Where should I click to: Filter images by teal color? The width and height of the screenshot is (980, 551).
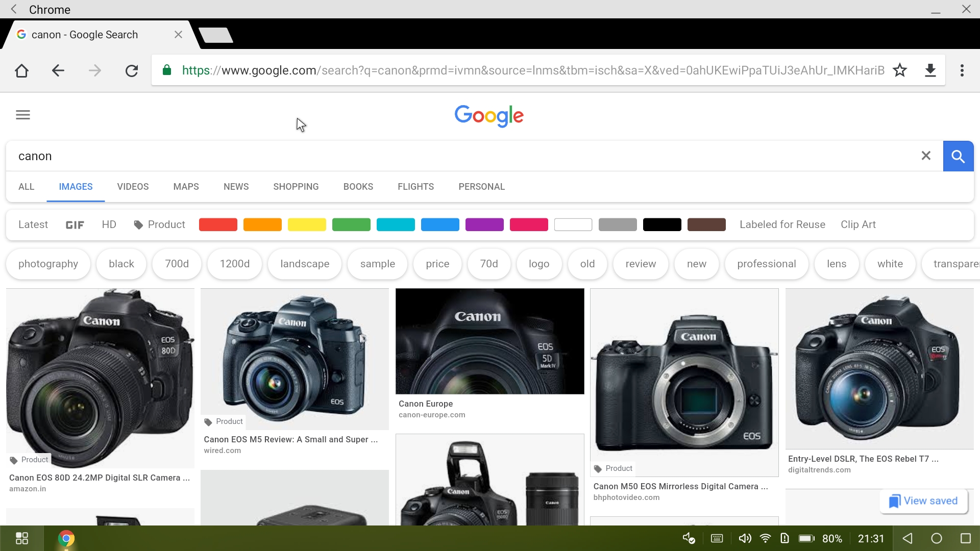(396, 224)
